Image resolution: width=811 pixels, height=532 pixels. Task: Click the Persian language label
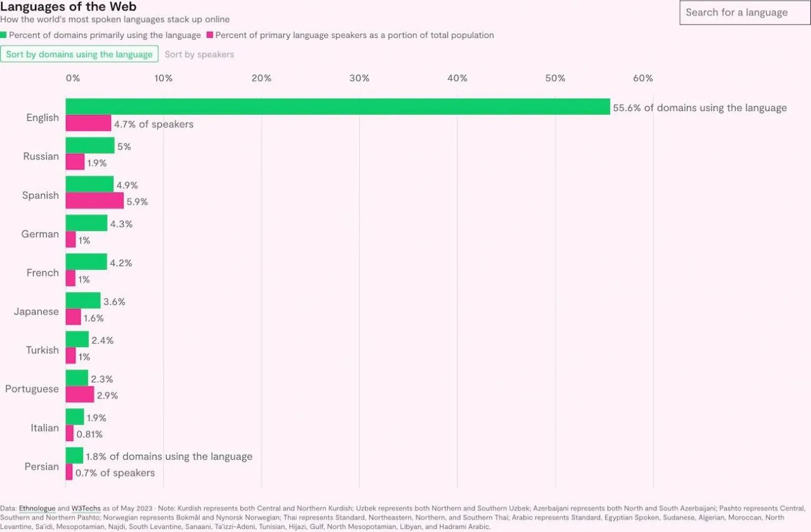click(42, 467)
